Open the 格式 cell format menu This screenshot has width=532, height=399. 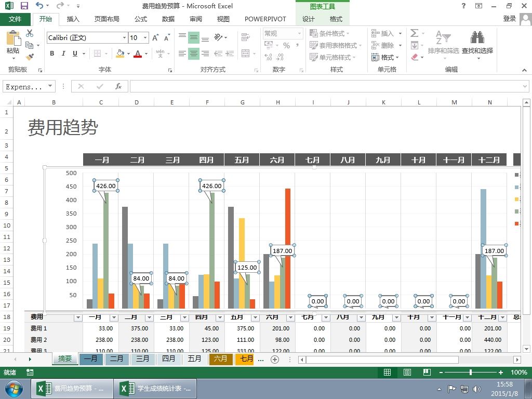[385, 57]
